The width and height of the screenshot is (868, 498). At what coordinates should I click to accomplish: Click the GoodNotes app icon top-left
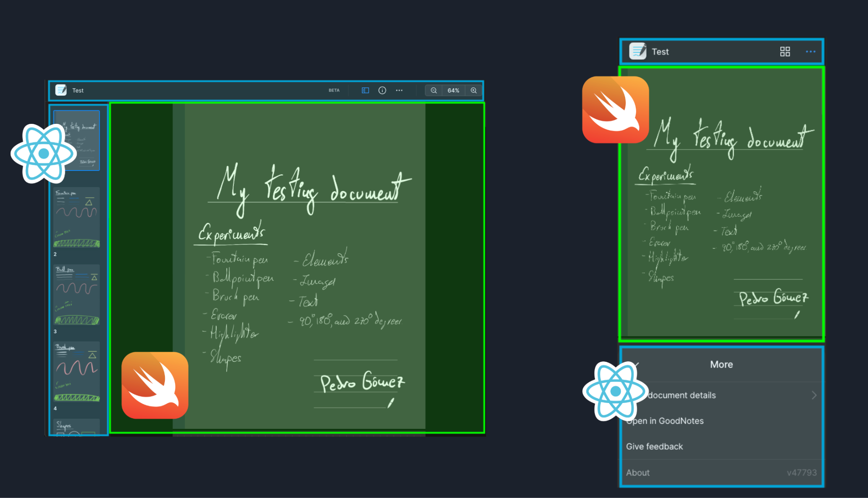(x=61, y=90)
